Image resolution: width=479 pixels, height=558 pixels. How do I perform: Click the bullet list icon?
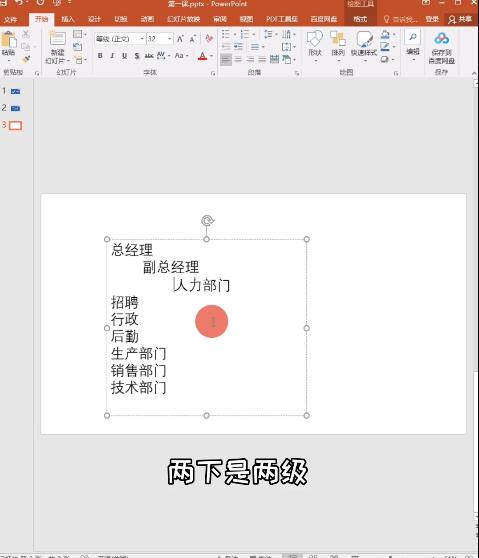point(226,34)
